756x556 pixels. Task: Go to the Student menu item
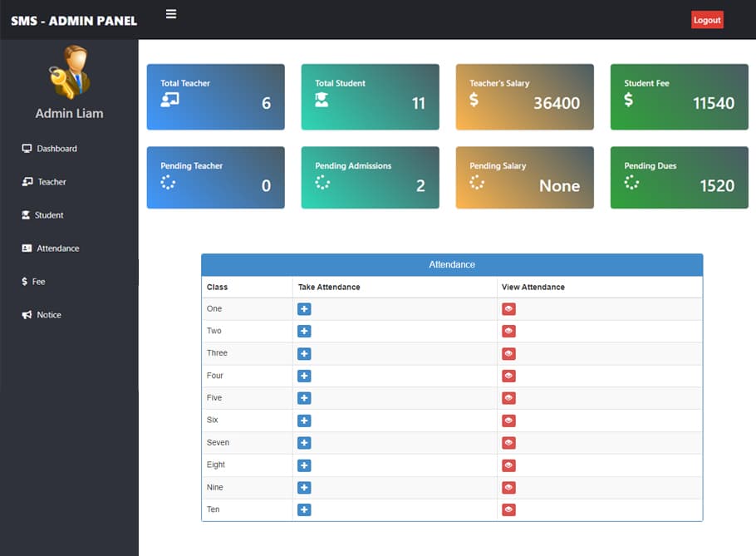click(x=48, y=215)
